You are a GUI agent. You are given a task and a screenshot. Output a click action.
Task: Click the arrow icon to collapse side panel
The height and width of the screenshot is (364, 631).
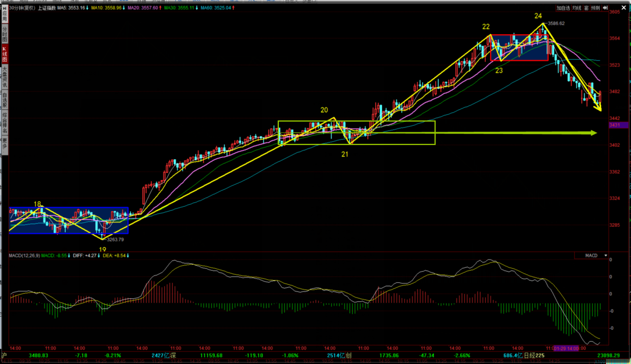pyautogui.click(x=606, y=8)
